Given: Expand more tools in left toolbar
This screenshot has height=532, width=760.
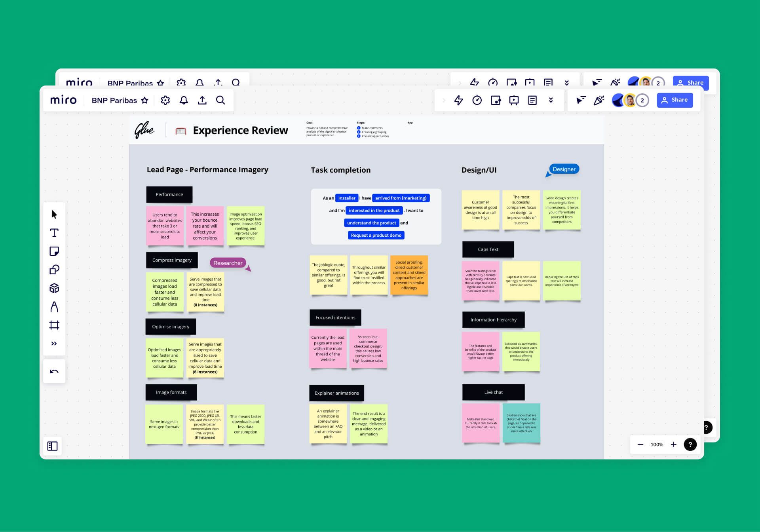Looking at the screenshot, I should 54,344.
